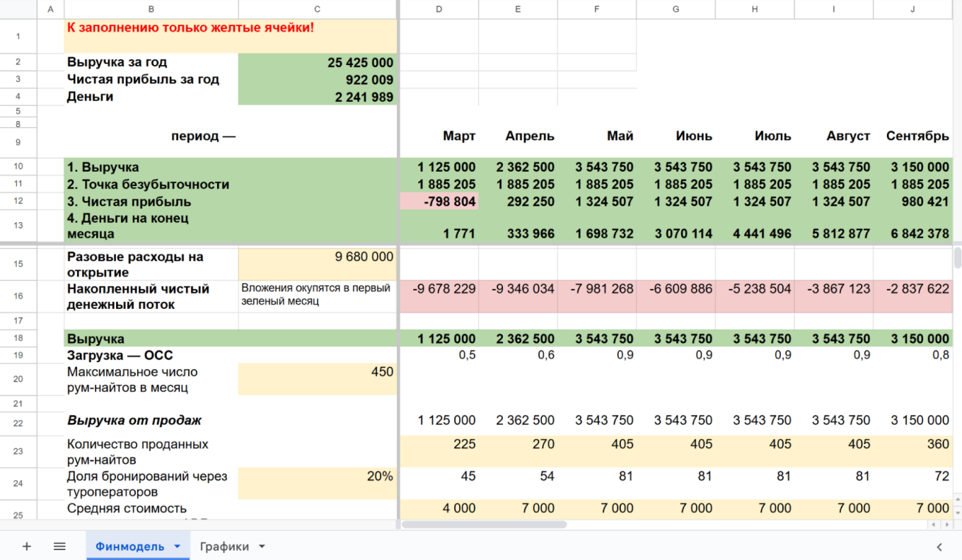Select the red cell showing -798 804
Image resolution: width=962 pixels, height=560 pixels.
click(x=439, y=202)
